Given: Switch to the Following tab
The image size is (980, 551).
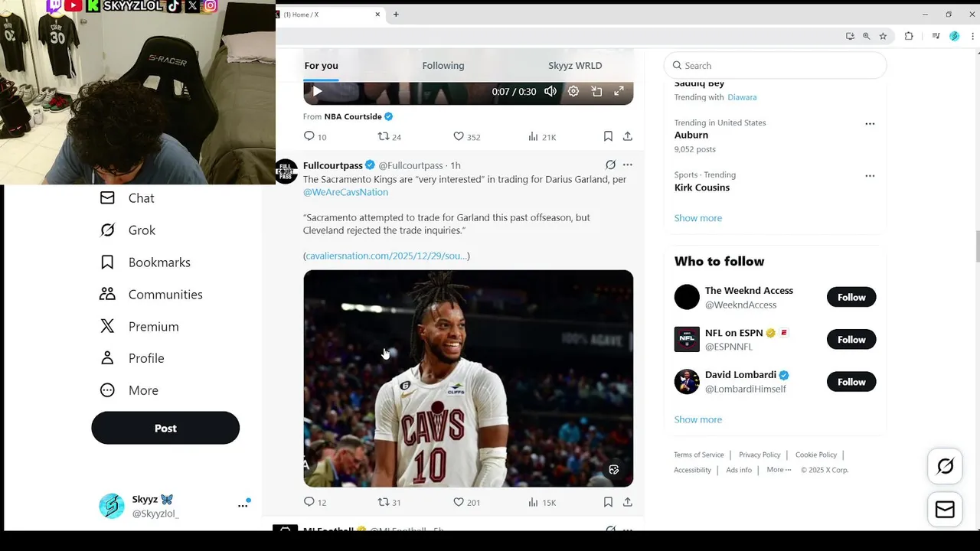Looking at the screenshot, I should click(443, 66).
